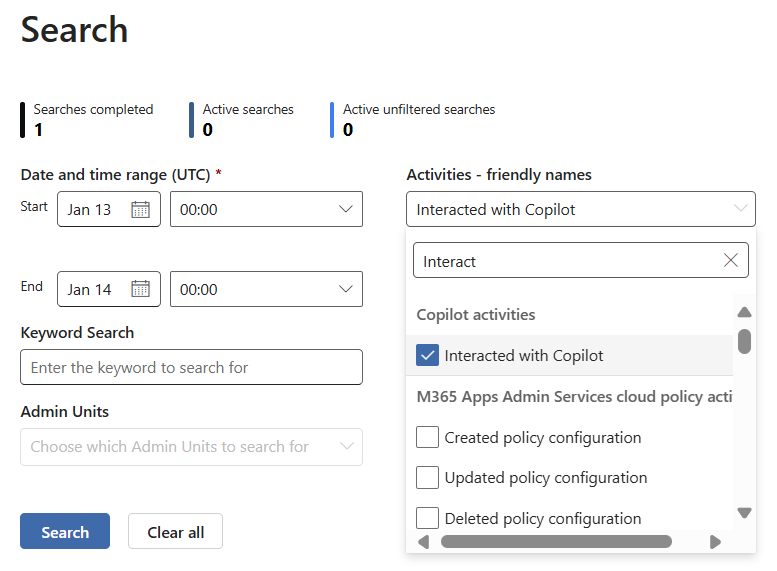Viewport: 777px width, 571px height.
Task: Check Updated policy configuration
Action: pyautogui.click(x=427, y=477)
